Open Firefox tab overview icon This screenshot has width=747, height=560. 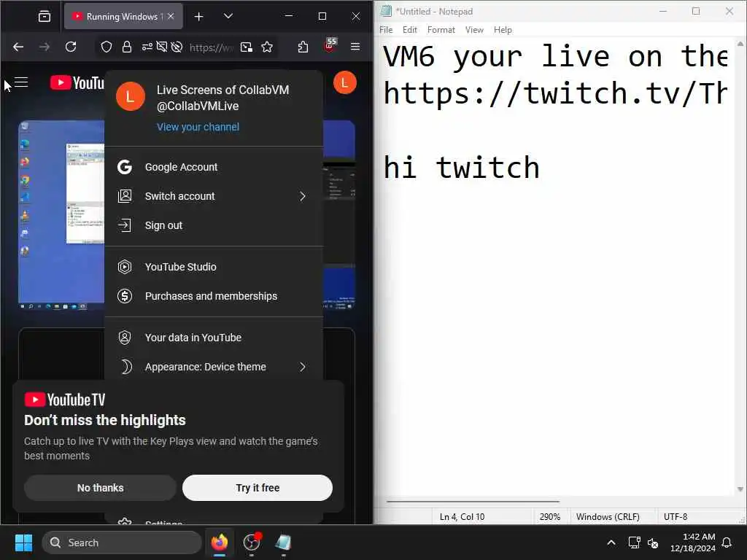click(x=44, y=17)
